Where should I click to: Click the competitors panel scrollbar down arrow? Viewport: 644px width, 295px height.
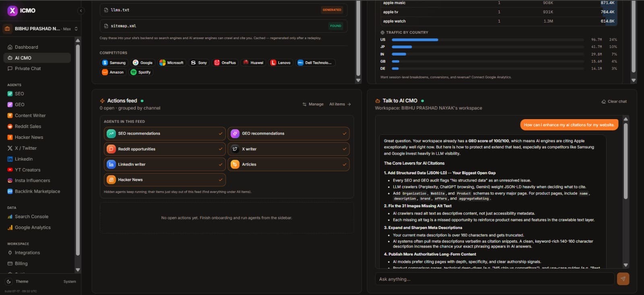(358, 80)
